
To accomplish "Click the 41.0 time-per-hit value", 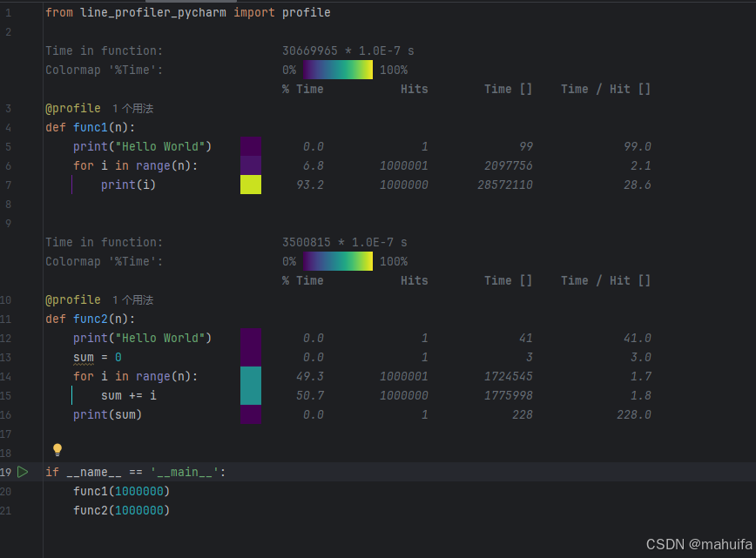I will 638,338.
